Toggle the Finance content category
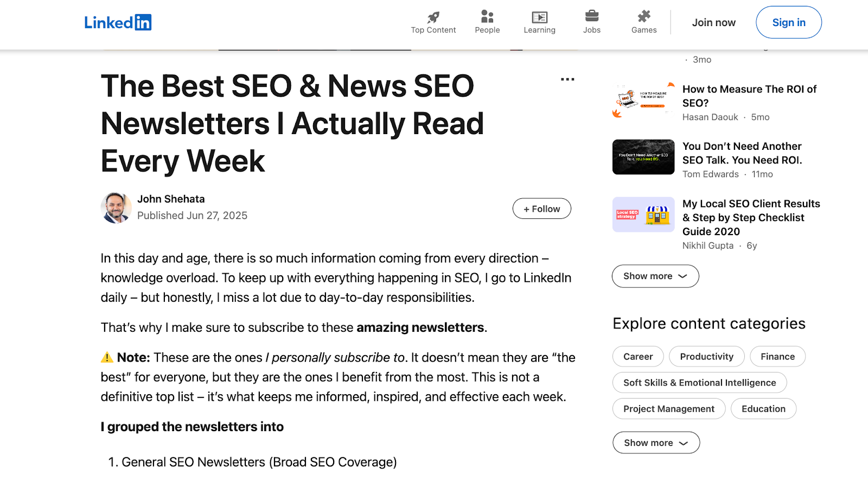Viewport: 868px width, 480px height. tap(777, 356)
